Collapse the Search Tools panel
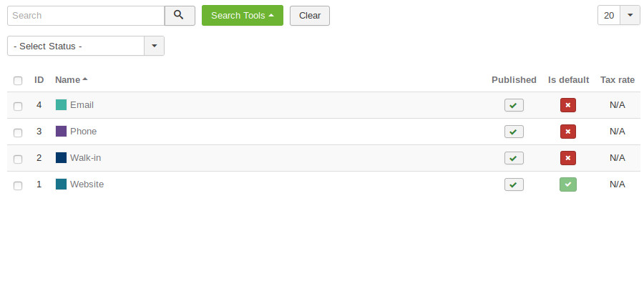The height and width of the screenshot is (286, 644). [x=242, y=16]
